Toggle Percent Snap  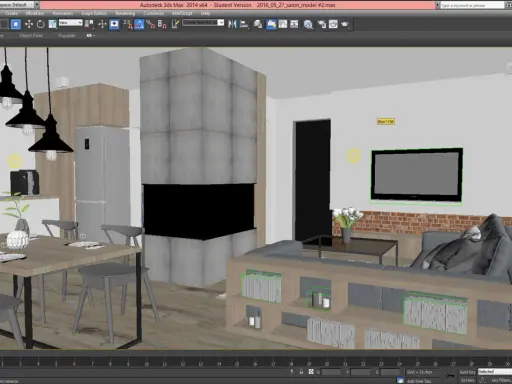[x=151, y=24]
